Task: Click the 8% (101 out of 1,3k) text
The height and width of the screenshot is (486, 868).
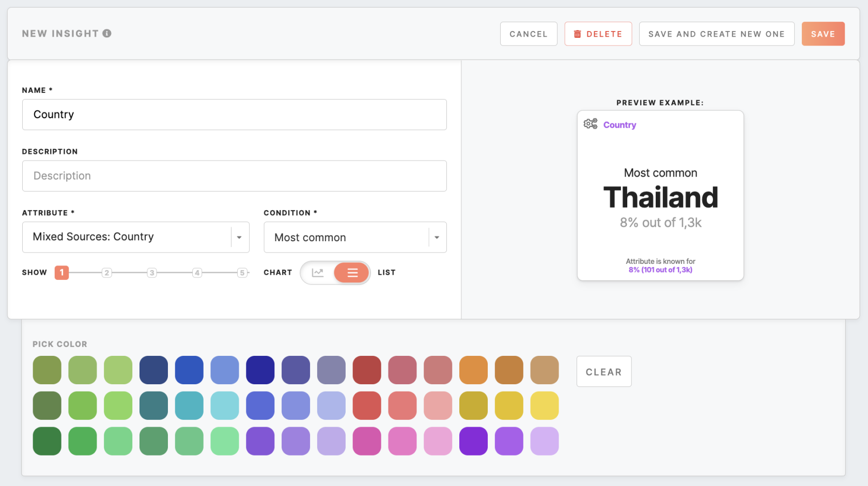Action: pos(660,270)
